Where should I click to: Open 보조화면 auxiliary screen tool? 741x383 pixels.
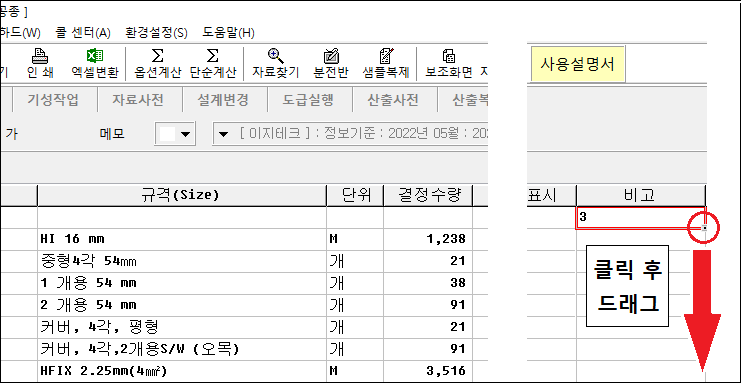coord(448,63)
